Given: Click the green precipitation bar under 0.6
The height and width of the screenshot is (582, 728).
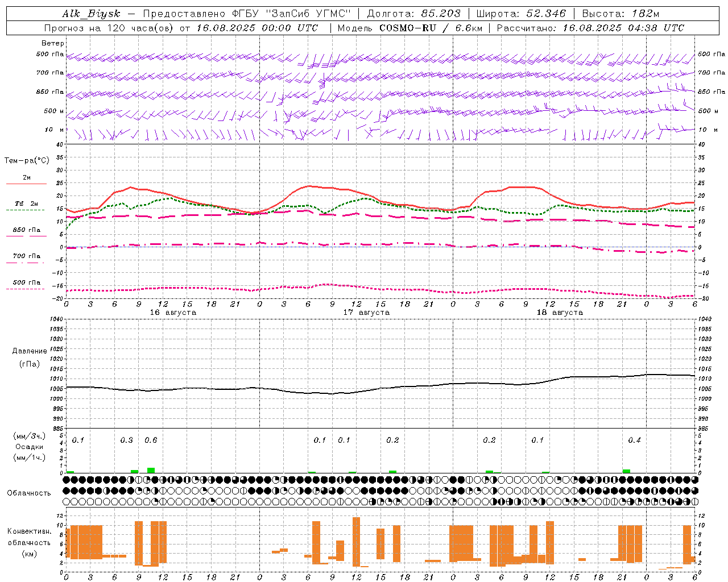Looking at the screenshot, I should (151, 470).
